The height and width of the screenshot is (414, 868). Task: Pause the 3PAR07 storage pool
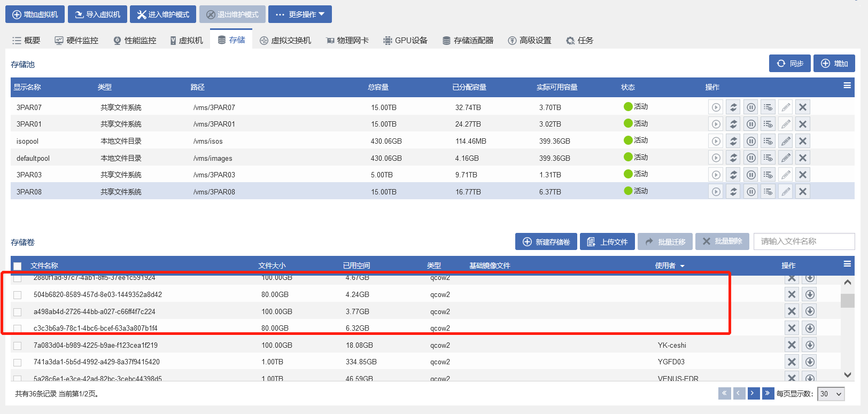point(751,107)
